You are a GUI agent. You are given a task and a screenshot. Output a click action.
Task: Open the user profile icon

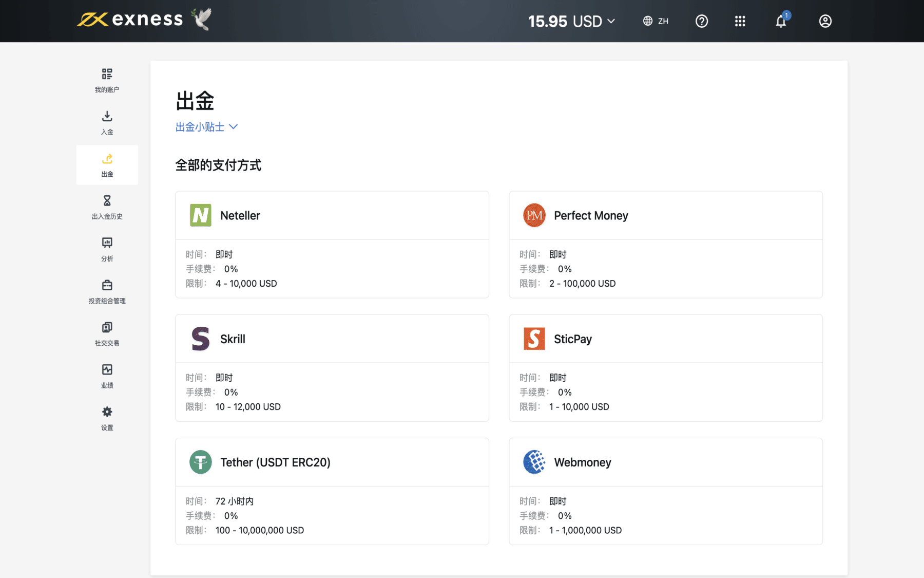pyautogui.click(x=825, y=21)
